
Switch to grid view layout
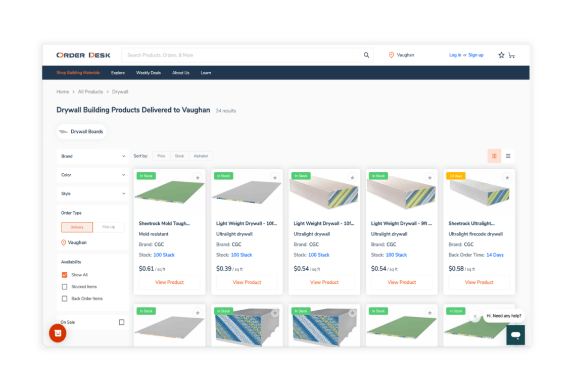494,156
